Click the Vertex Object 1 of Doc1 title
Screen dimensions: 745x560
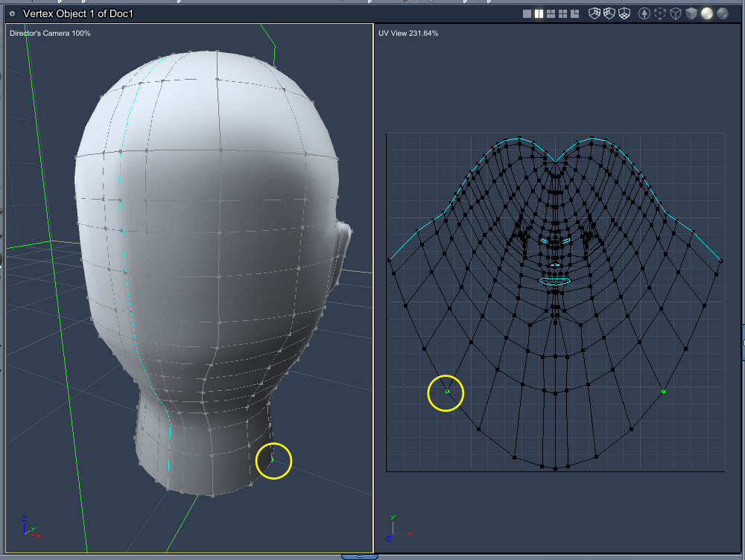click(x=78, y=13)
